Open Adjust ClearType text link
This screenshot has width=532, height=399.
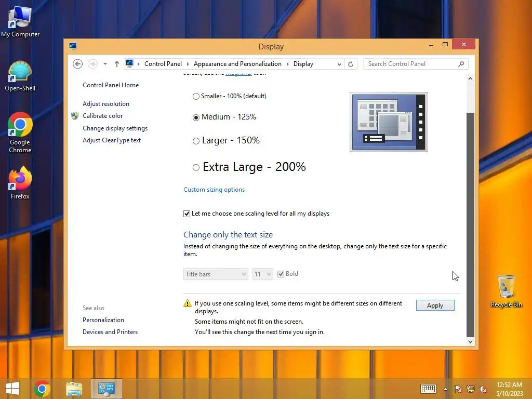coord(112,140)
